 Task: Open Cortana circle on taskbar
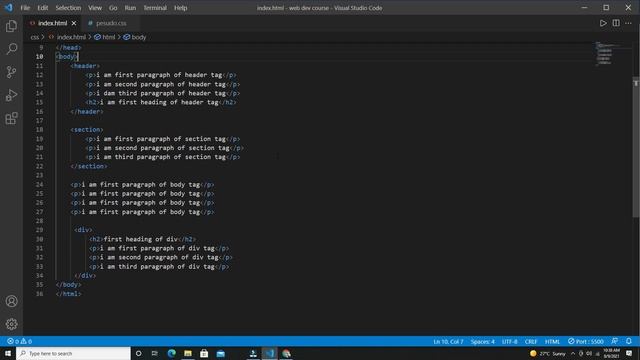(x=138, y=353)
